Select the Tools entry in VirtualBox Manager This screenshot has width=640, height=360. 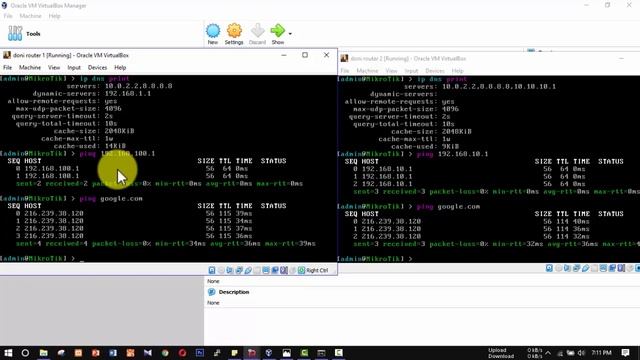[24, 33]
